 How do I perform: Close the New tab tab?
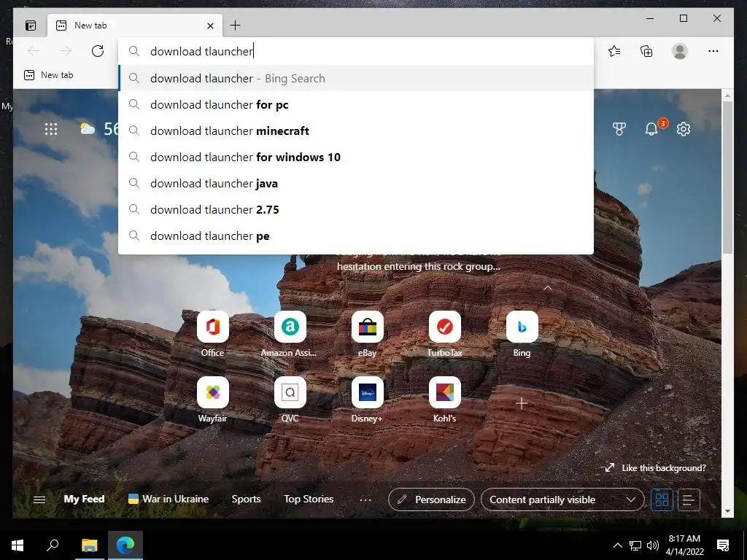click(210, 26)
